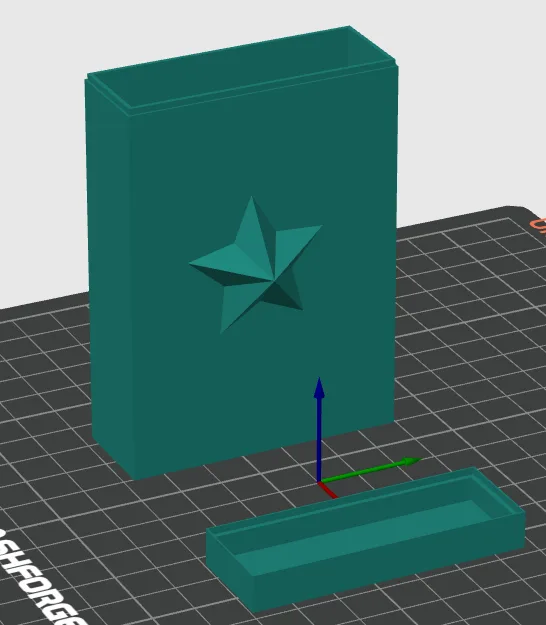
Task: Click the empty gray background above the plate
Action: click(x=458, y=100)
